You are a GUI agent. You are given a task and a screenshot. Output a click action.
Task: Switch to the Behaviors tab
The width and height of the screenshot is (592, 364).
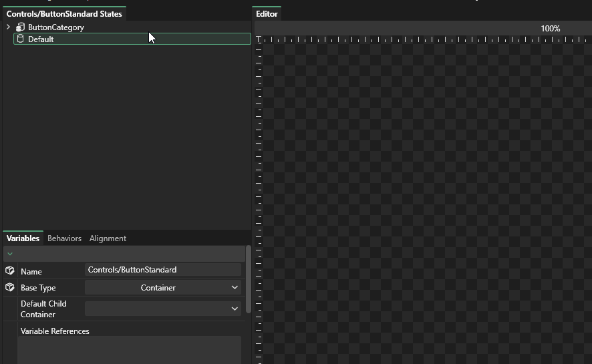pos(64,238)
